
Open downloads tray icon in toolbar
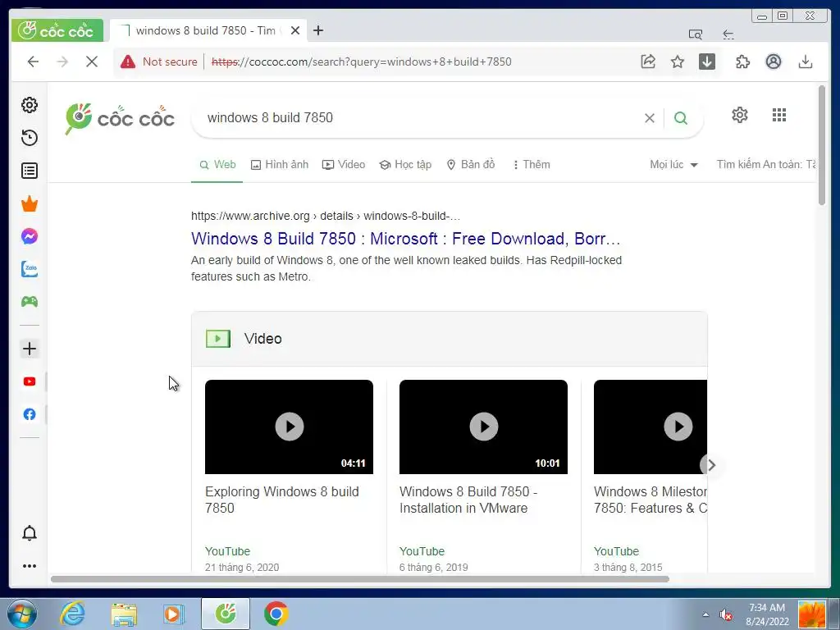806,62
